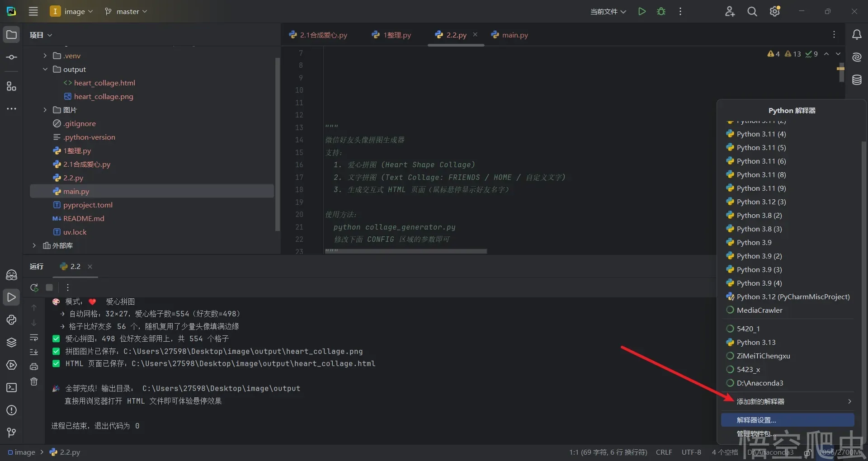Open the Notifications bell panel
The height and width of the screenshot is (461, 868).
coord(856,35)
